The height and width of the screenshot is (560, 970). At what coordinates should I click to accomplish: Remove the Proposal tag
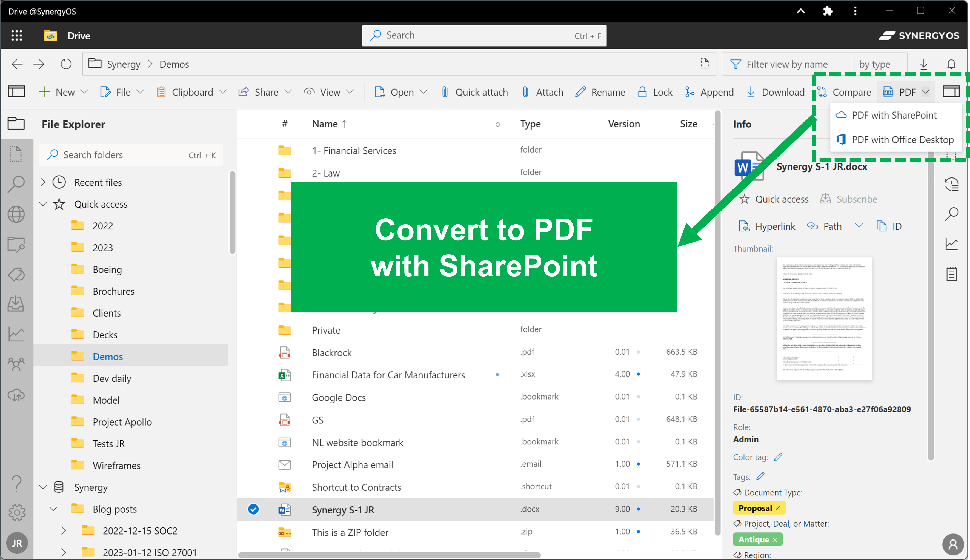[x=778, y=508]
